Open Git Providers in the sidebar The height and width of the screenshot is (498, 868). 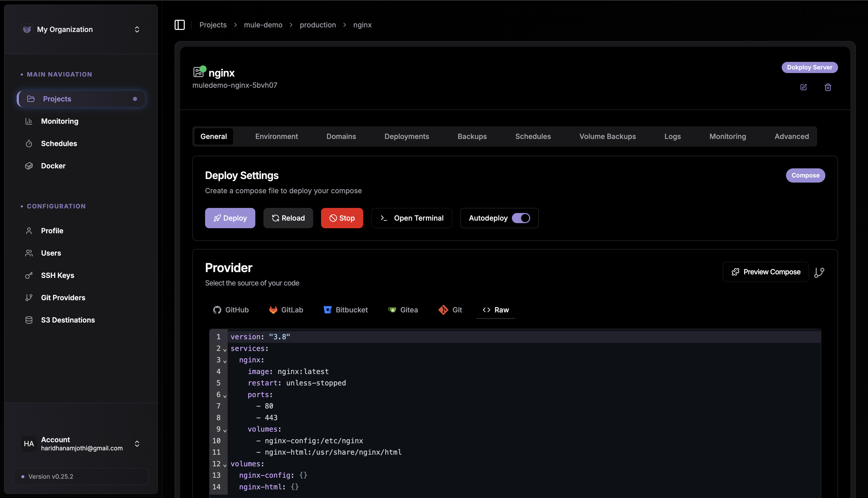pyautogui.click(x=81, y=298)
